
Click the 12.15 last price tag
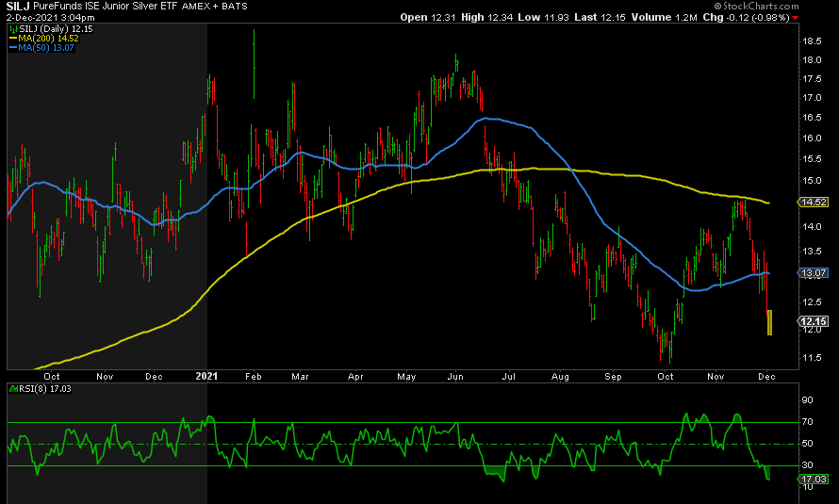coord(814,321)
